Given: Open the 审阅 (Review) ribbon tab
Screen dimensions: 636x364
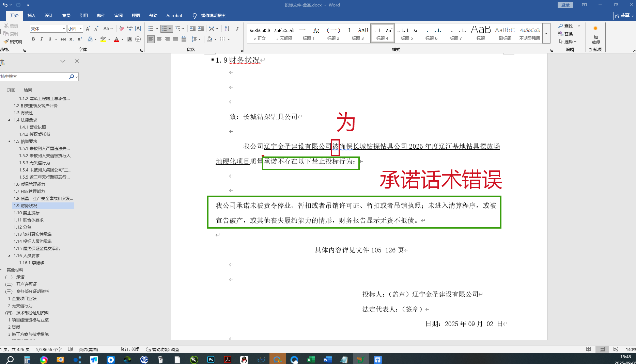Looking at the screenshot, I should 119,15.
